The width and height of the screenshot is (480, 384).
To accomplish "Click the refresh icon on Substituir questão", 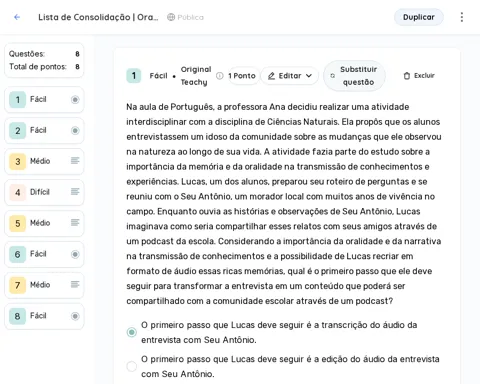I will coord(332,76).
